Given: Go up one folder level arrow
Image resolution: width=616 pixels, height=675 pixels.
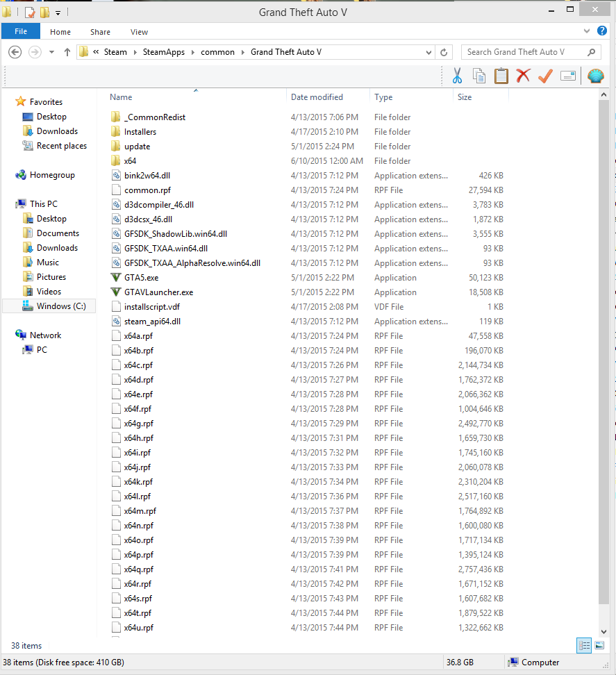Looking at the screenshot, I should [x=67, y=52].
